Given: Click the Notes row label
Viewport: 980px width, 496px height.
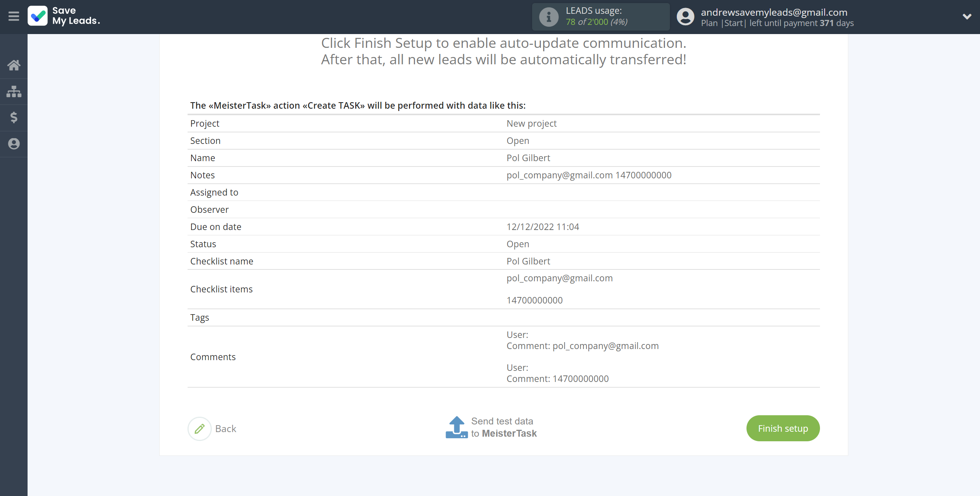Looking at the screenshot, I should click(203, 175).
